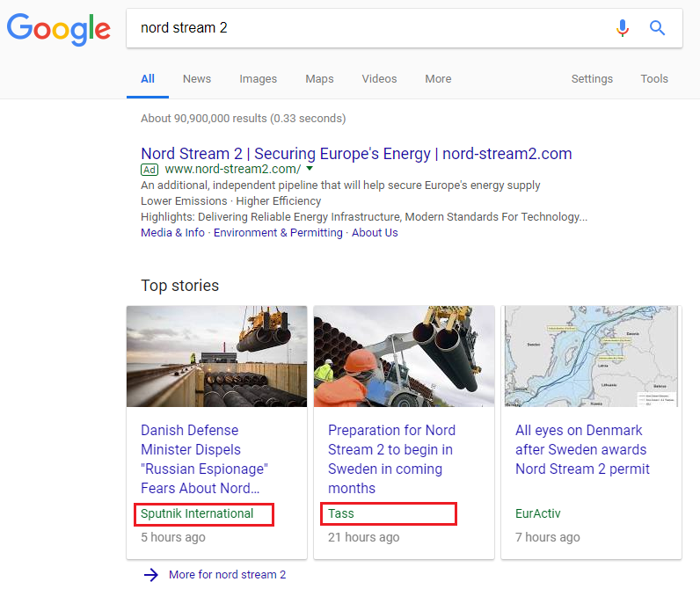Switch to the Maps tab
This screenshot has width=700, height=589.
[x=319, y=79]
